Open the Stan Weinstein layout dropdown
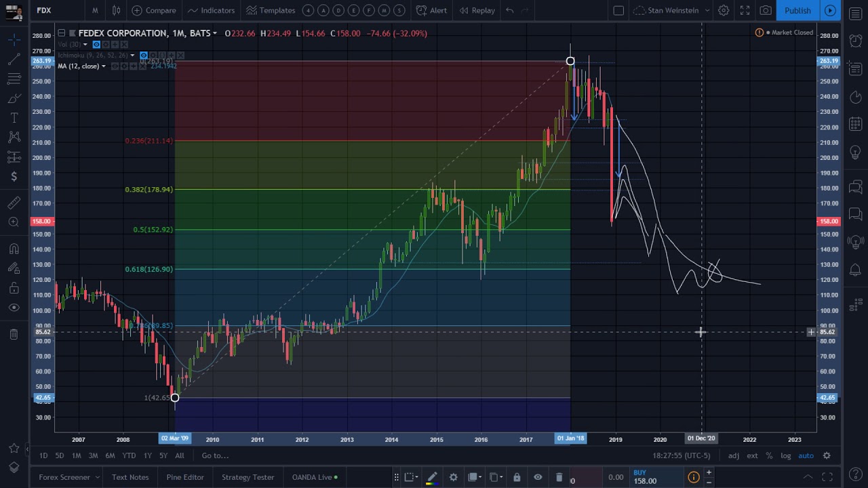Viewport: 868px width, 488px height. 671,10
